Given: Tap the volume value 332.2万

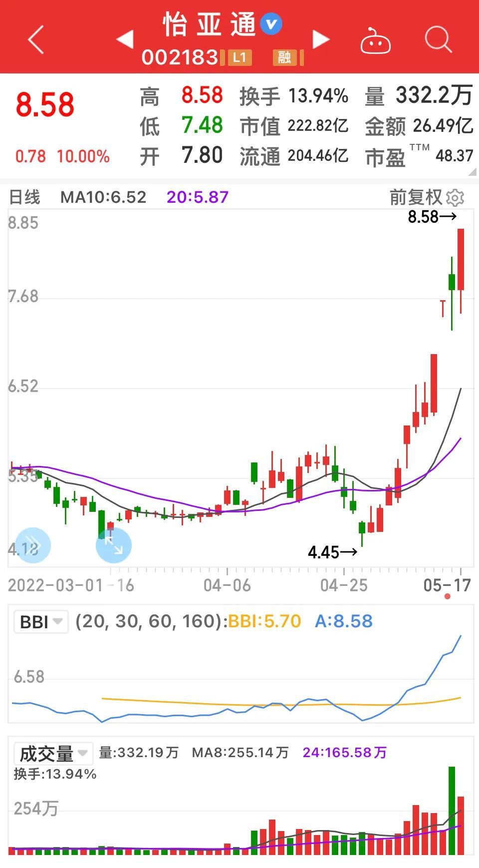Looking at the screenshot, I should click(434, 95).
